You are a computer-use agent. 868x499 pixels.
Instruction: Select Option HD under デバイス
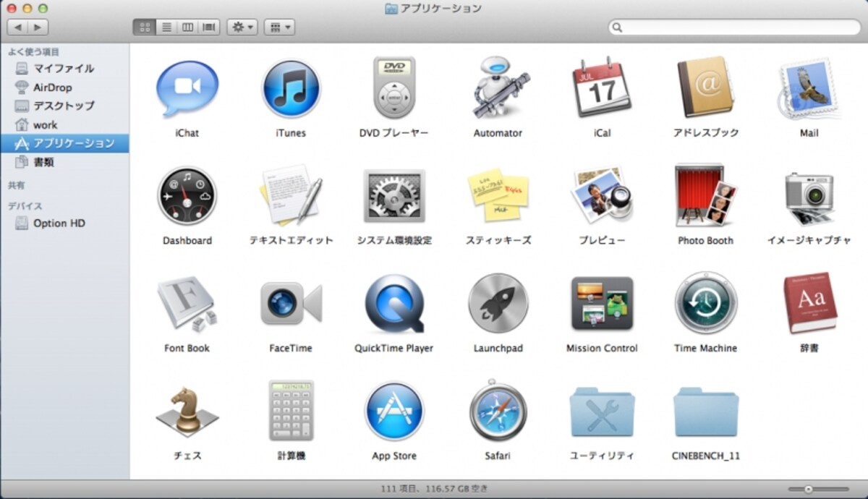(x=64, y=223)
